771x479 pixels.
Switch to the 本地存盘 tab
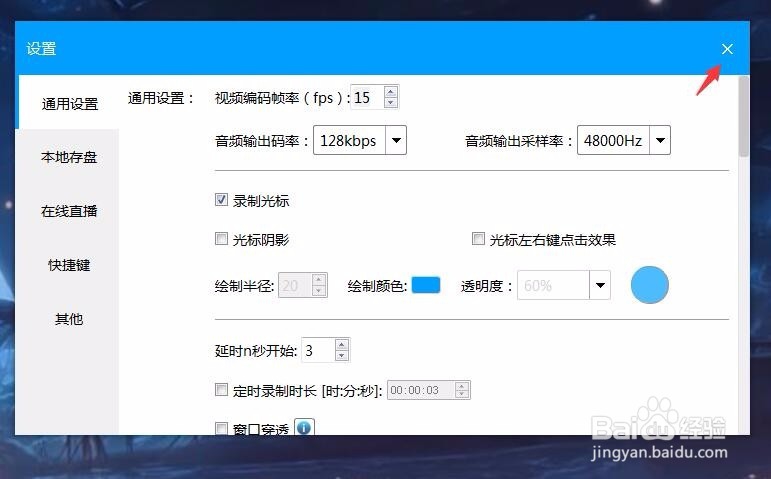pyautogui.click(x=69, y=157)
